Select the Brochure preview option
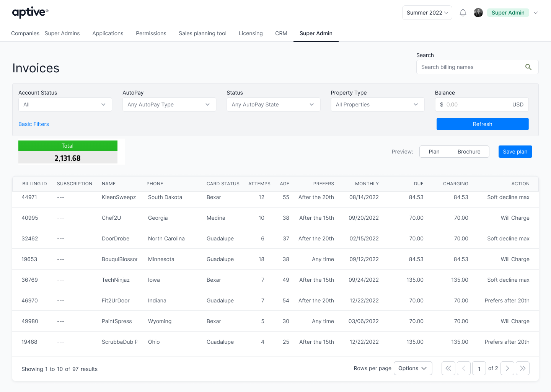Viewport: 551px width, 392px height. [x=469, y=152]
